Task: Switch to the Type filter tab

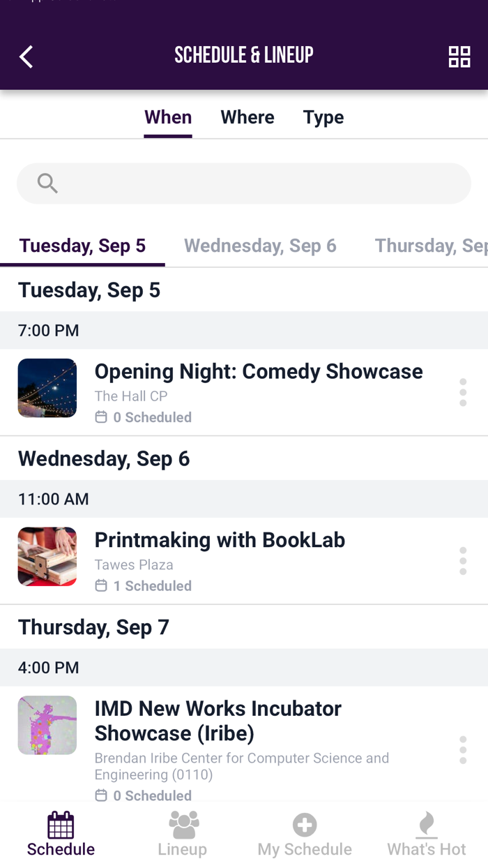Action: pos(323,117)
